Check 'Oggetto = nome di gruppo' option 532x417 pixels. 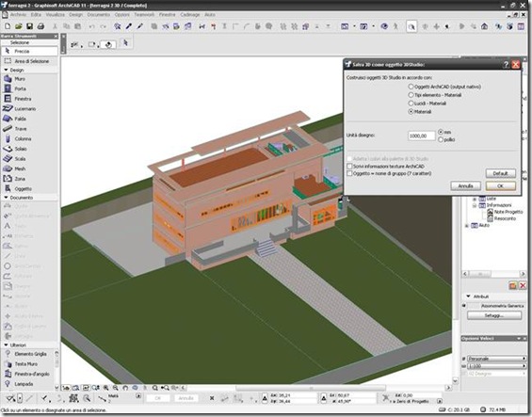click(x=349, y=173)
